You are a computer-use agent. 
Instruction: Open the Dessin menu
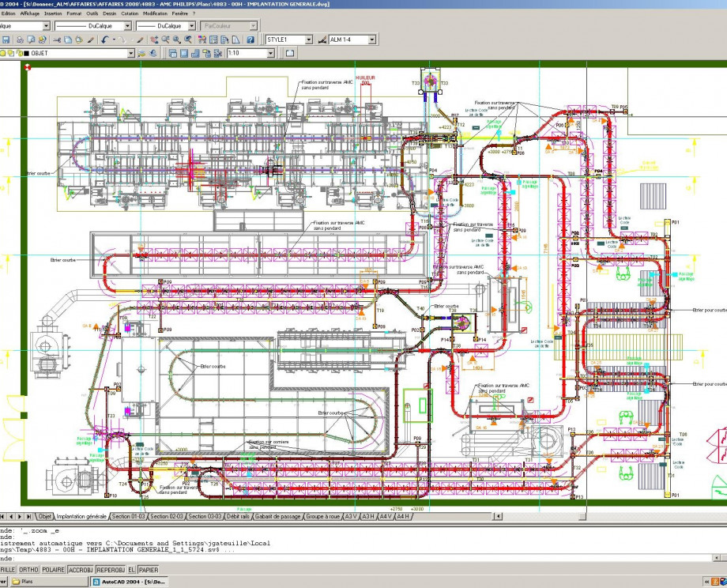pyautogui.click(x=110, y=13)
